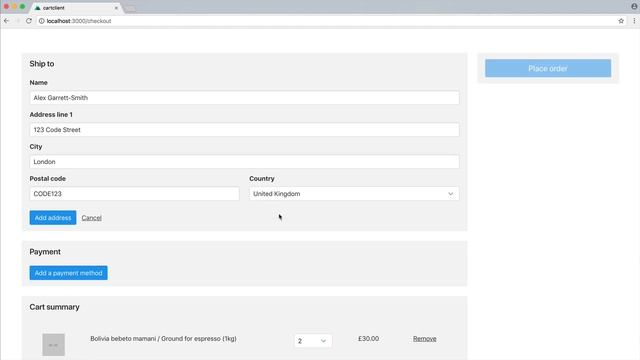This screenshot has height=360, width=640.
Task: Reload the checkout page
Action: 29,21
